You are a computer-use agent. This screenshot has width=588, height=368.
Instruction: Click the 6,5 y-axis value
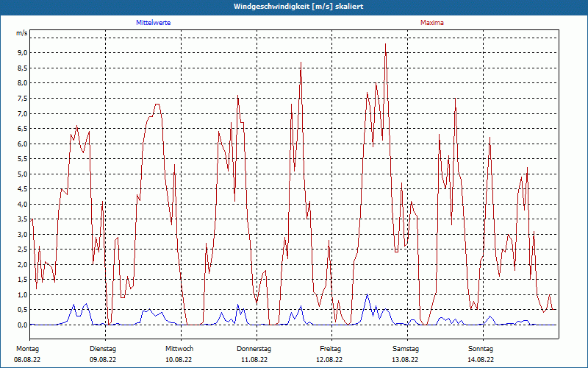pyautogui.click(x=23, y=128)
